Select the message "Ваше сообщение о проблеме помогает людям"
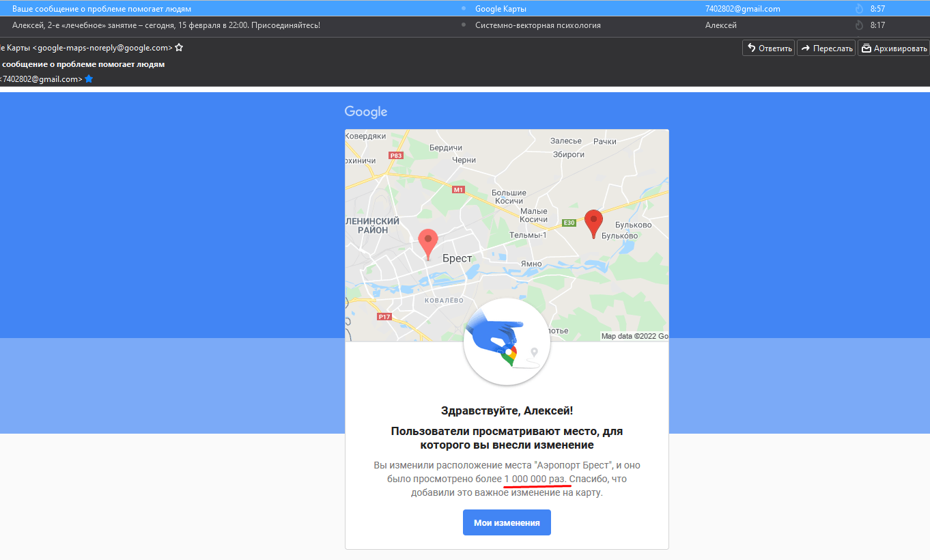 tap(102, 9)
